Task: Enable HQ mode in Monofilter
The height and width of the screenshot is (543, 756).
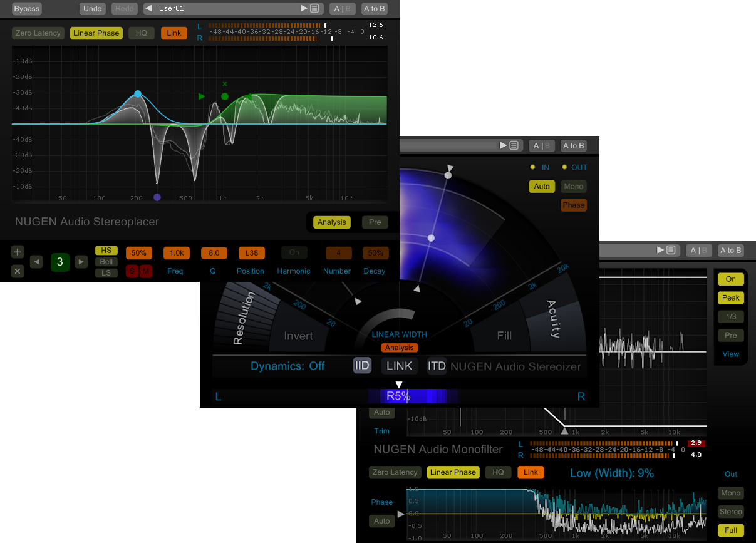Action: [498, 472]
